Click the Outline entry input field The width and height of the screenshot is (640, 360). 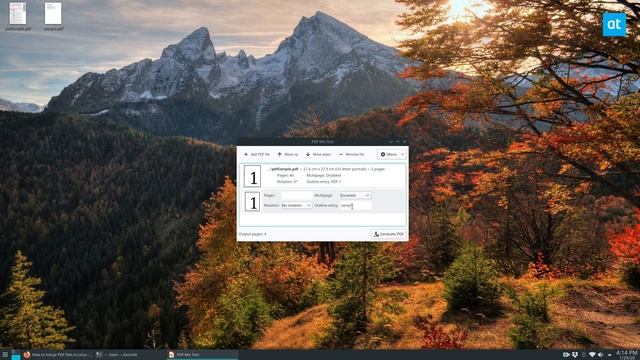356,205
